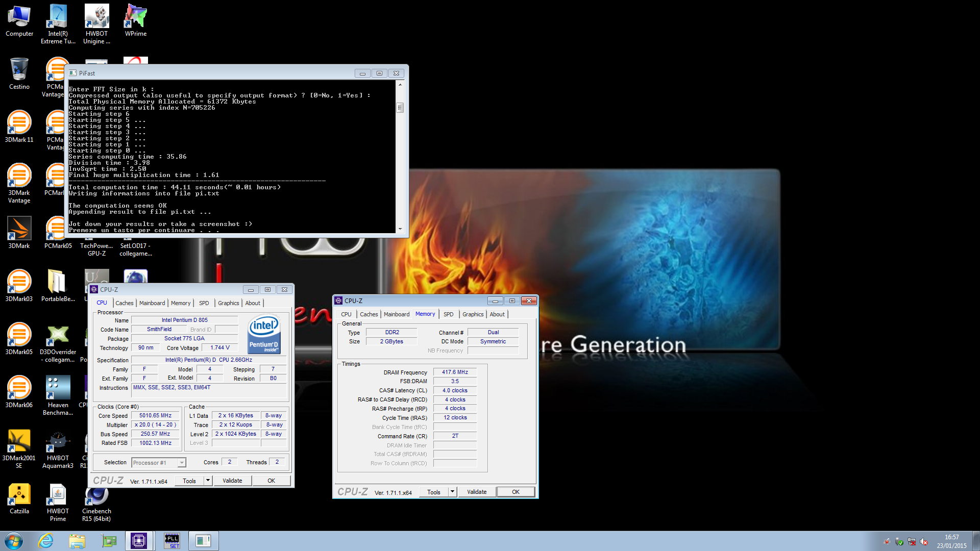Click Validate in right CPU-Z window
This screenshot has width=980, height=551.
477,492
